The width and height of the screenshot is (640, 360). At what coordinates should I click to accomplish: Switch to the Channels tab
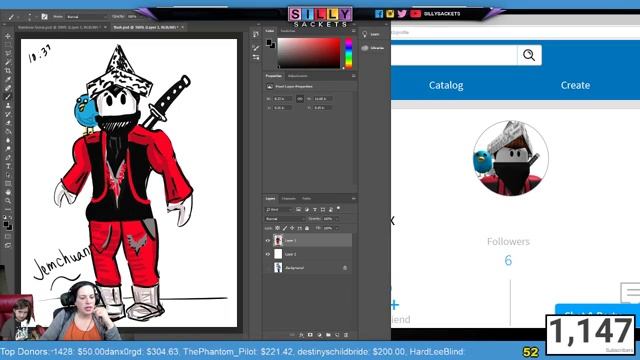click(x=289, y=199)
